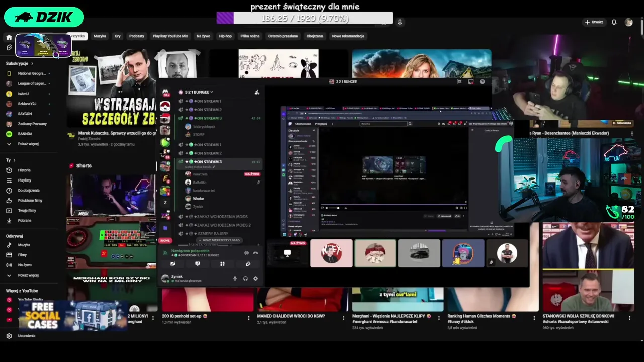Disconnect from Discord voice call
644x362 pixels.
[x=255, y=253]
